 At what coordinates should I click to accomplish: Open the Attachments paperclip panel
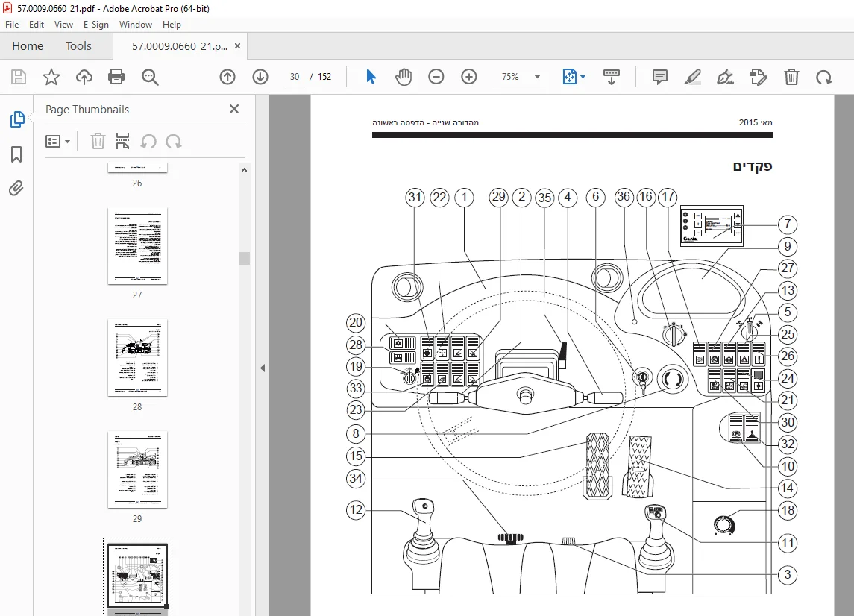click(x=16, y=189)
